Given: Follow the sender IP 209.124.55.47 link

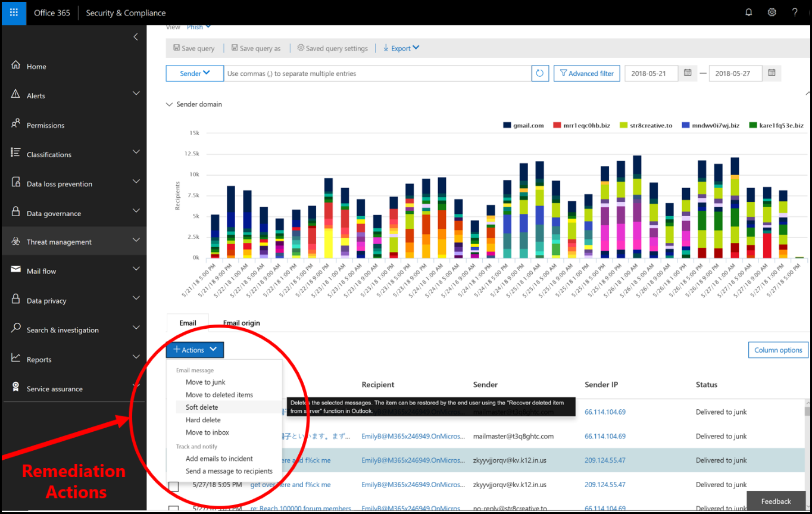Looking at the screenshot, I should 605,460.
